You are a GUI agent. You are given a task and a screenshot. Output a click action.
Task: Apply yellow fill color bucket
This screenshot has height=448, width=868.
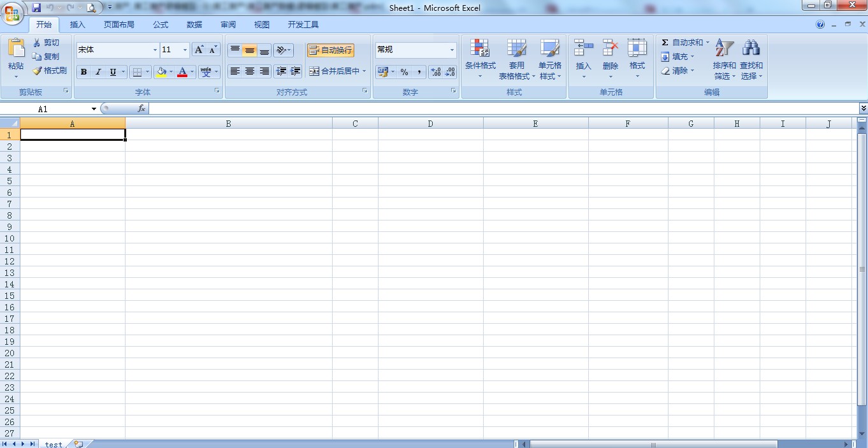point(161,72)
